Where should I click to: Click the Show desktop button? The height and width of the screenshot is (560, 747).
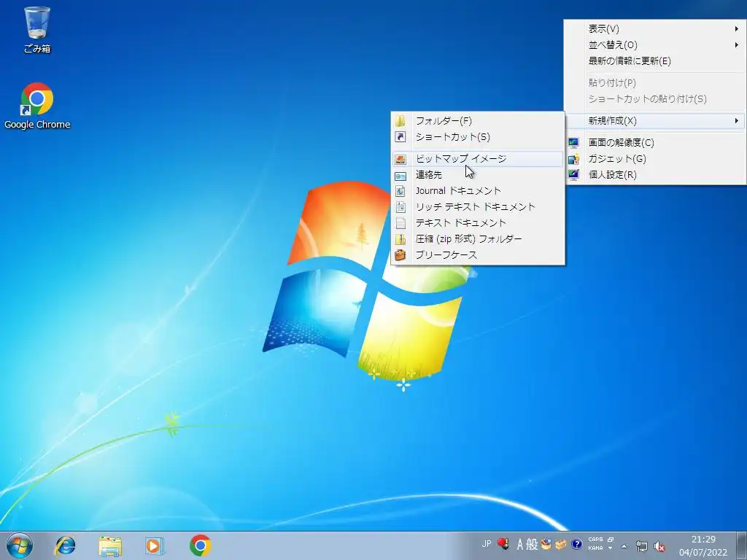point(741,545)
